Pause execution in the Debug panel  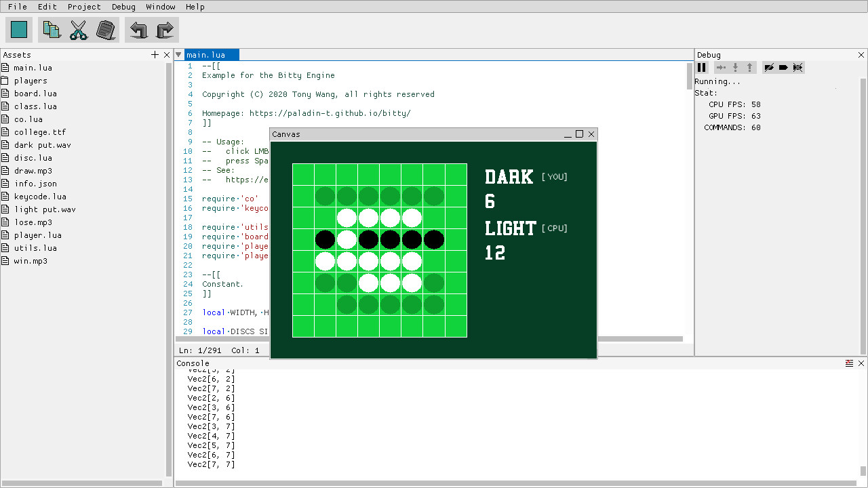point(701,67)
